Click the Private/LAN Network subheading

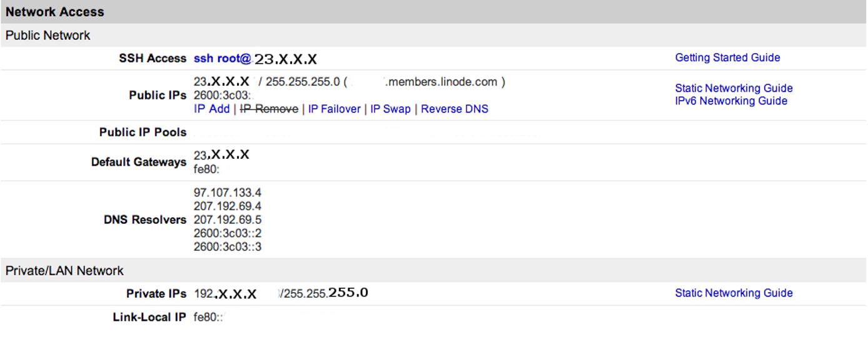point(64,271)
